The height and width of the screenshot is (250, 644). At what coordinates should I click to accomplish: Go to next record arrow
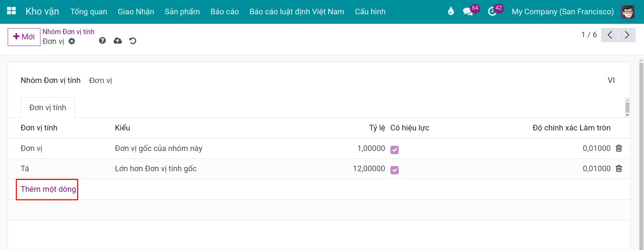click(627, 35)
